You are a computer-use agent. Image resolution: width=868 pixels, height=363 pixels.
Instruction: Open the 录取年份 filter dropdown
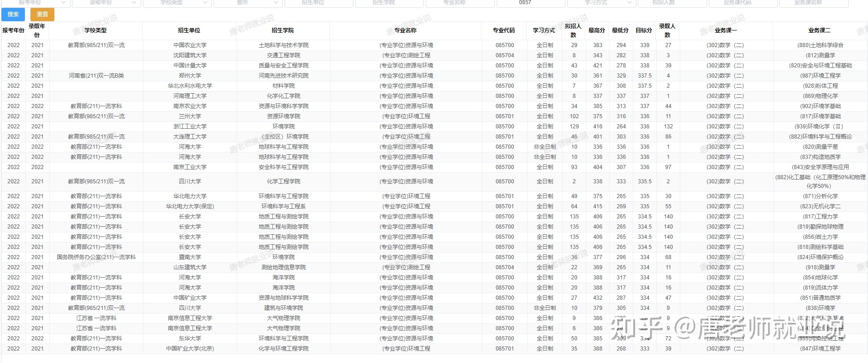coord(107,3)
